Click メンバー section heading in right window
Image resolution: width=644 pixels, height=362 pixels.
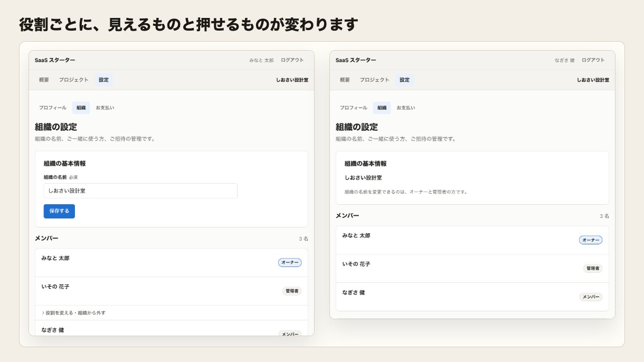pyautogui.click(x=347, y=216)
